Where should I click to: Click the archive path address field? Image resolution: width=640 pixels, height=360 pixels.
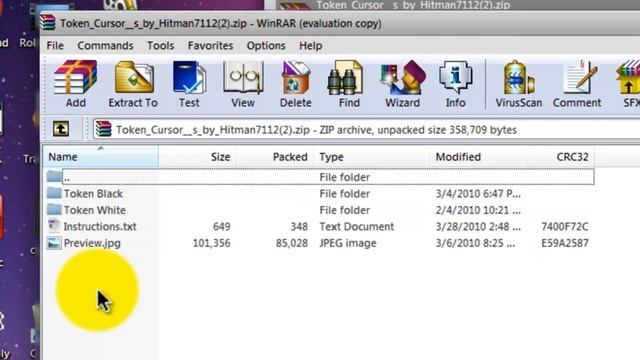pyautogui.click(x=366, y=129)
